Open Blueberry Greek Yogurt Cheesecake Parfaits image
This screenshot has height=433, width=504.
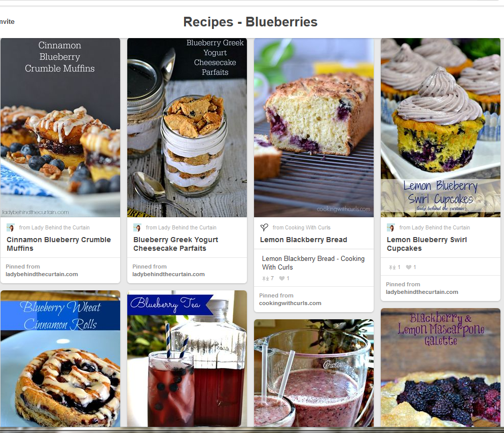187,128
